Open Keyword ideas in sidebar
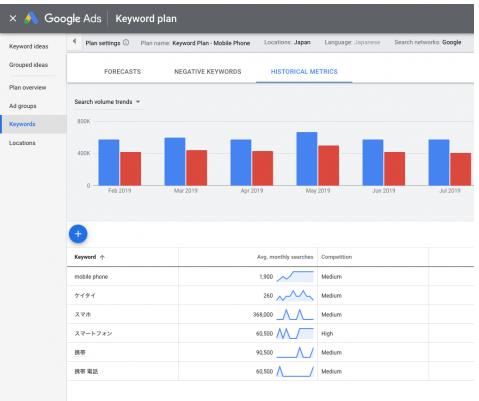 (x=29, y=46)
